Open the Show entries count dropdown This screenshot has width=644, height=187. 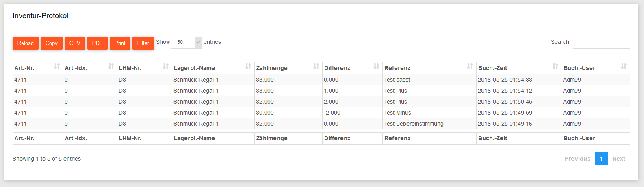pos(187,42)
